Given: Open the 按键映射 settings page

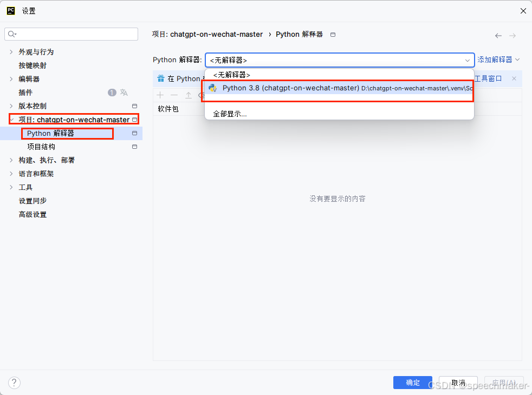Looking at the screenshot, I should [33, 65].
